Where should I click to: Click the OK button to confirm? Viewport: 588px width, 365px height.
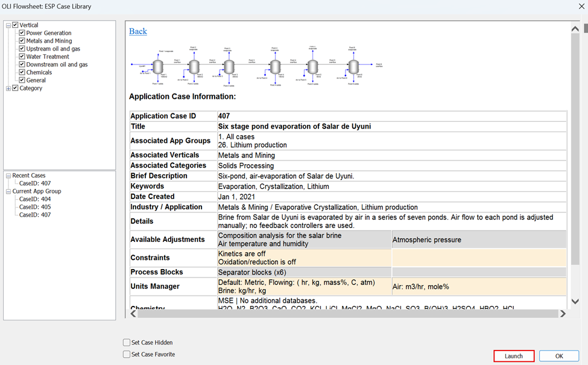(558, 356)
